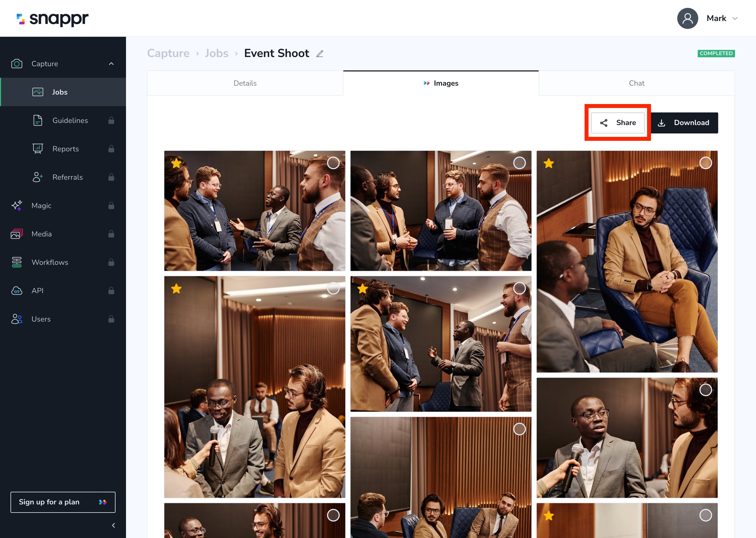
Task: Click the lock icon beside Users
Action: 111,319
